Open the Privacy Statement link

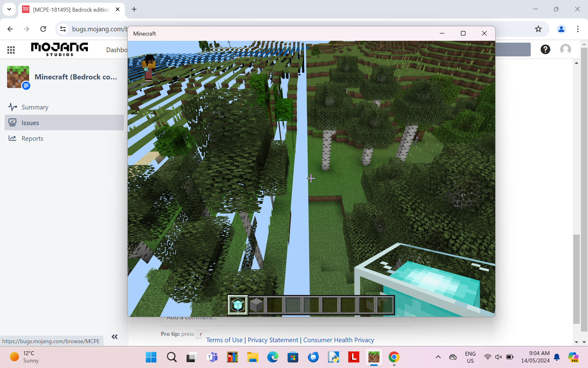point(273,340)
